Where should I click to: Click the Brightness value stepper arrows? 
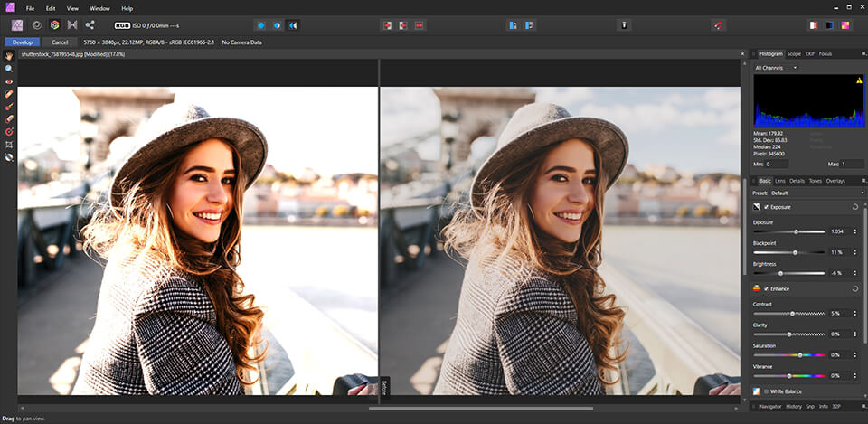[856, 273]
